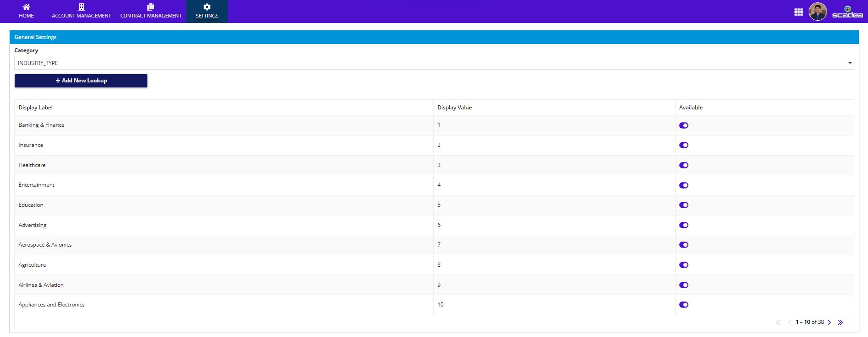
Task: Click display value 10
Action: [440, 305]
